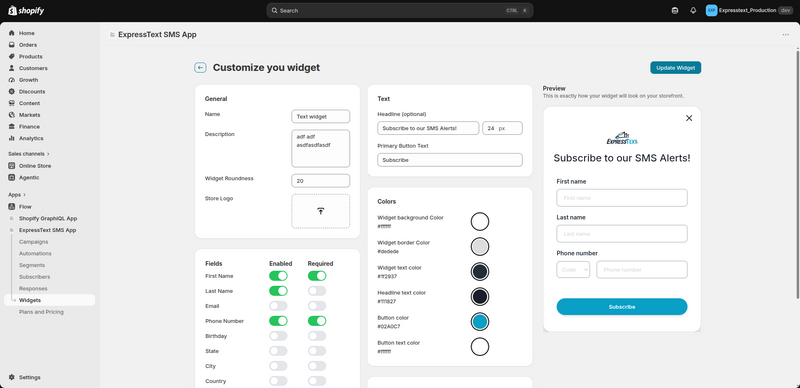Click the ExpressText logo in preview

[621, 138]
